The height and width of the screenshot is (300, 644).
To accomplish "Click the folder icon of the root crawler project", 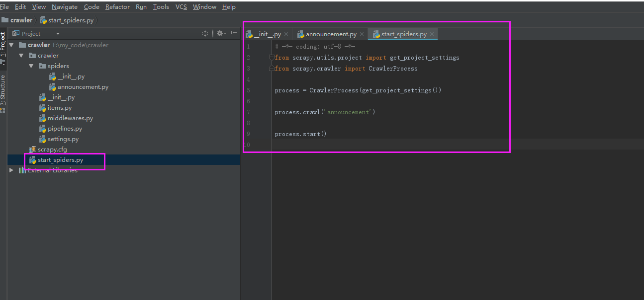I will (x=22, y=45).
